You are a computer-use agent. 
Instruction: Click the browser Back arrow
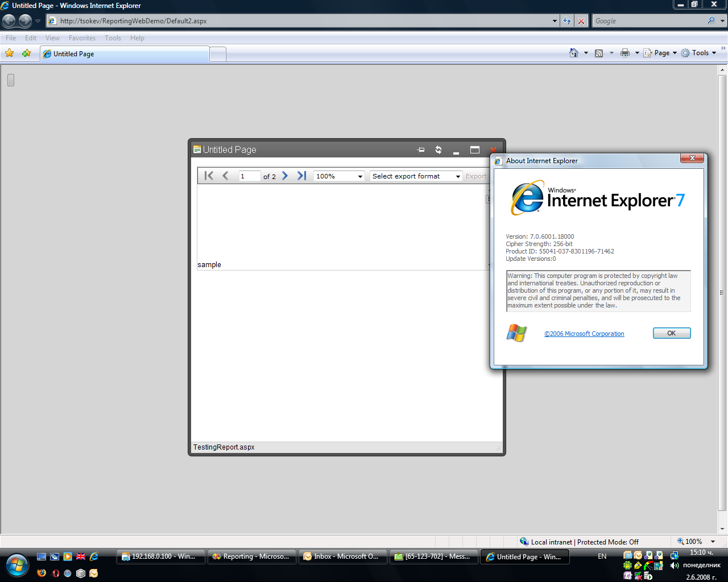coord(9,21)
